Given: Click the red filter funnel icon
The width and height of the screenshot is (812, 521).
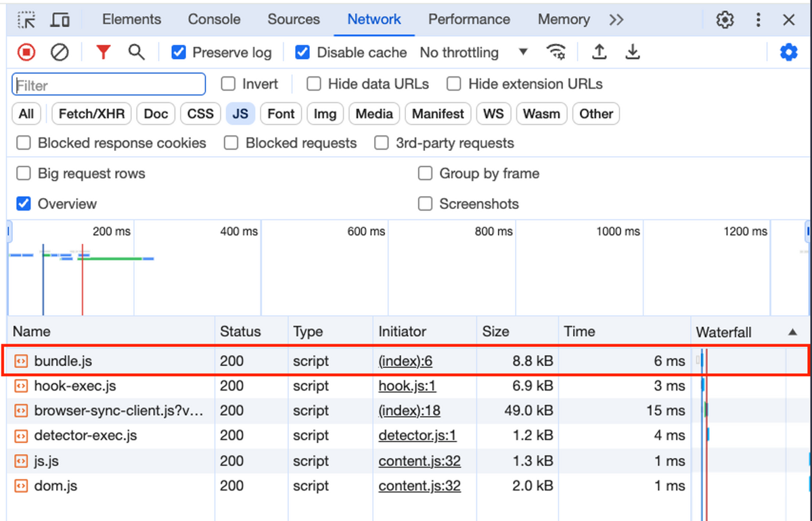Looking at the screenshot, I should (x=103, y=52).
